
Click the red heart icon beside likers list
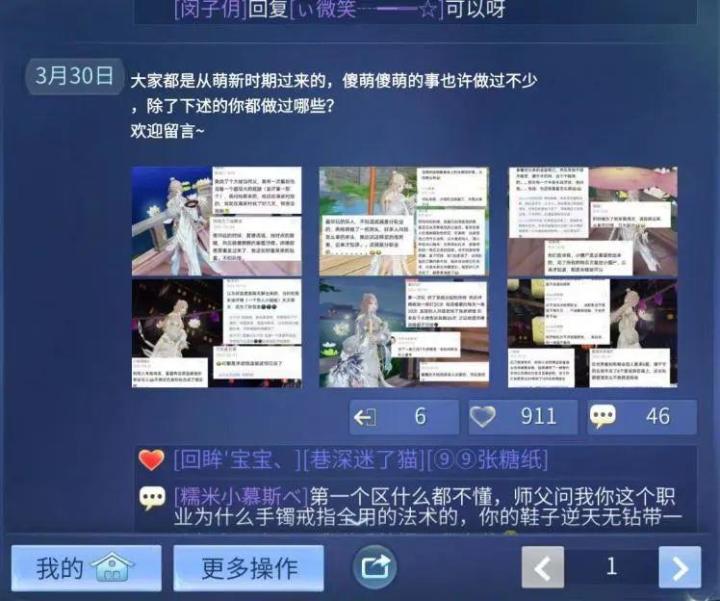pyautogui.click(x=151, y=460)
